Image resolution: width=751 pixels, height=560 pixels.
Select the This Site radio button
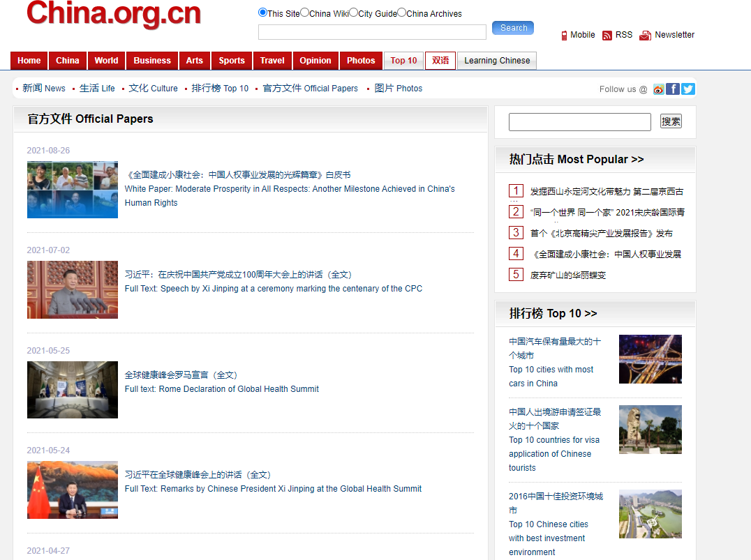pyautogui.click(x=262, y=13)
